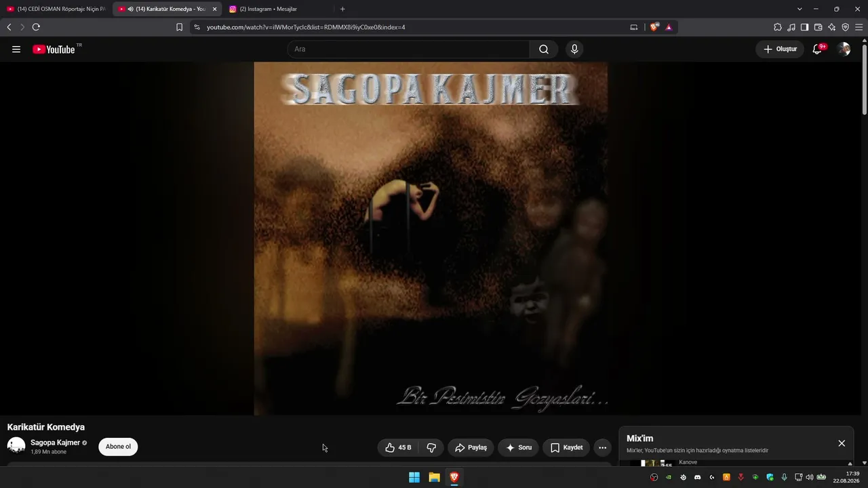Open the microphone tray icon
Screen dimensions: 868x488
click(785, 477)
